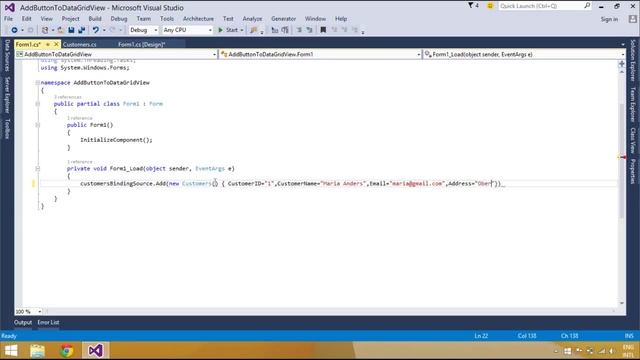Collapse the public Form1() constructor block
Image resolution: width=640 pixels, height=360 pixels.
coord(38,125)
